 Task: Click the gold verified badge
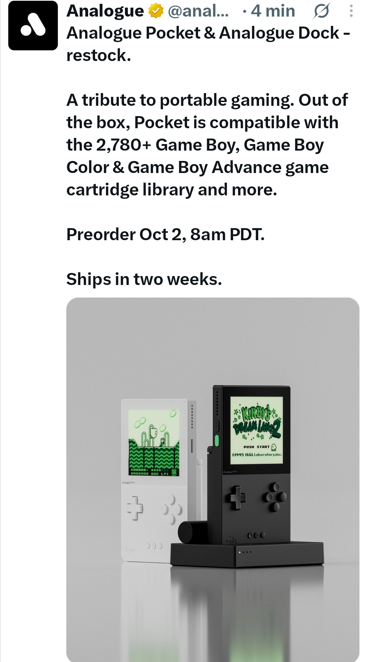point(156,11)
